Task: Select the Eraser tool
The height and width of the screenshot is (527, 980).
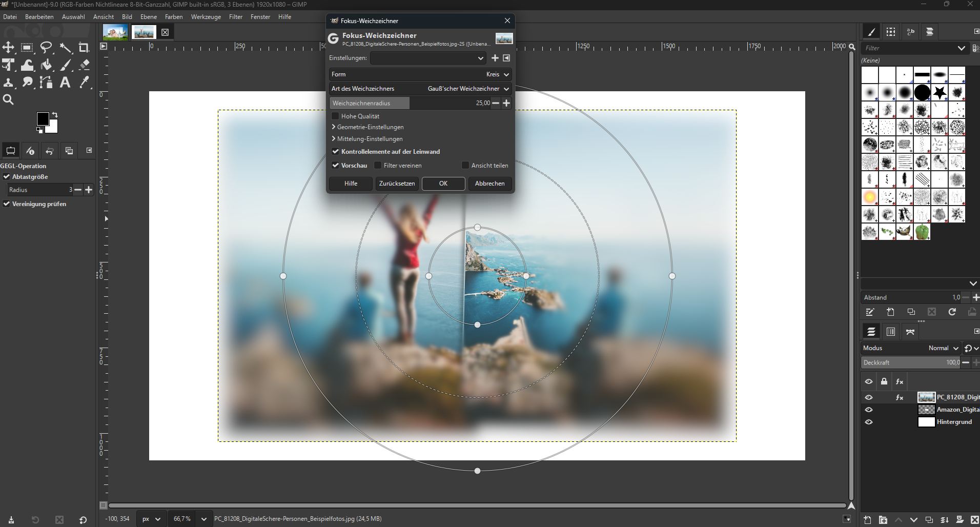Action: 85,65
